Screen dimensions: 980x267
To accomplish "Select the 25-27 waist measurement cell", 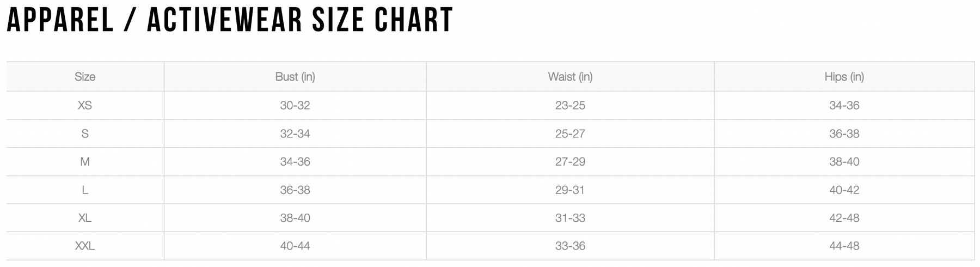I will (x=570, y=133).
